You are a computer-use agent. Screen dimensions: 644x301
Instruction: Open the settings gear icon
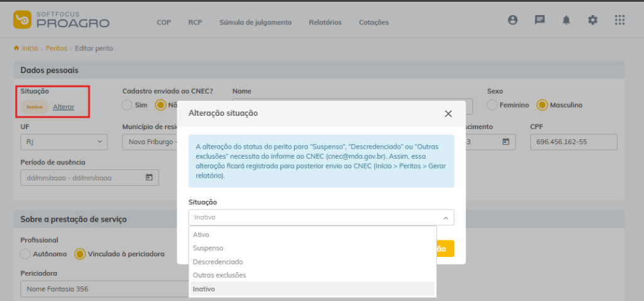592,20
